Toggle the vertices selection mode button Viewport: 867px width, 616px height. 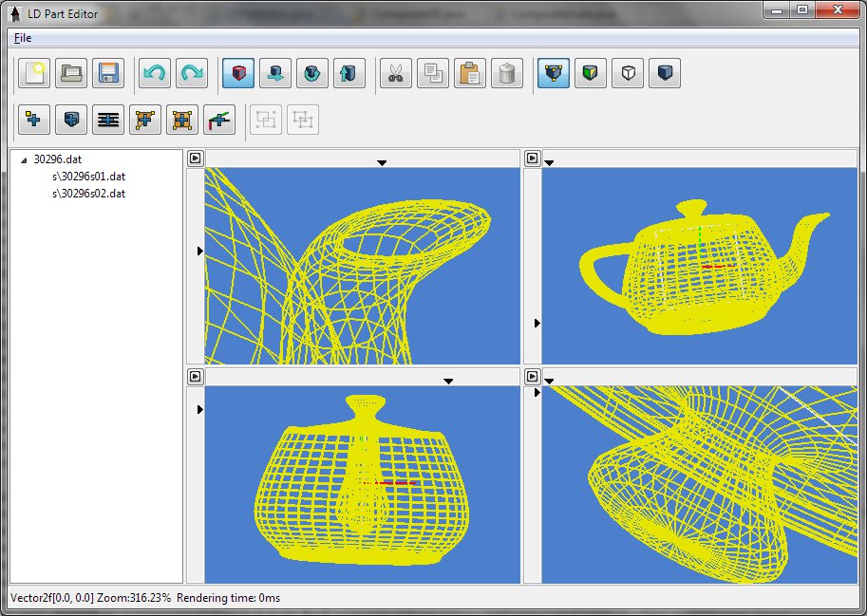(554, 73)
